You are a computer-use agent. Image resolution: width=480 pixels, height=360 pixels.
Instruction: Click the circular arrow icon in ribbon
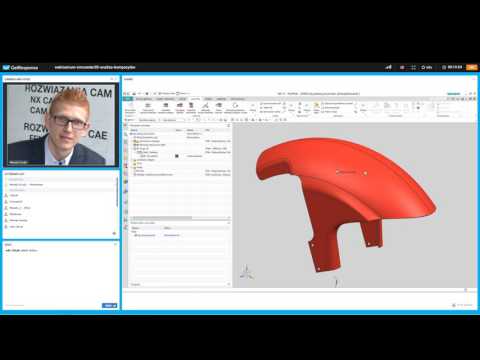coord(235,106)
